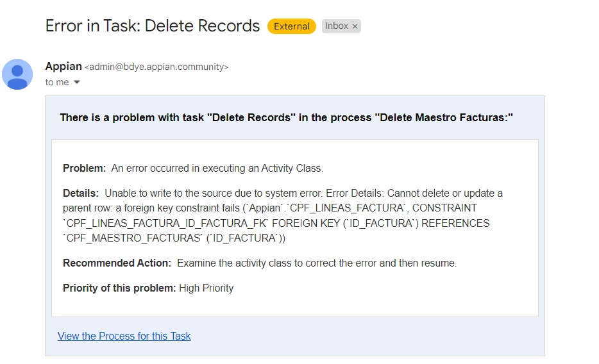
Task: Click the "to me" recipient text
Action: pos(57,82)
